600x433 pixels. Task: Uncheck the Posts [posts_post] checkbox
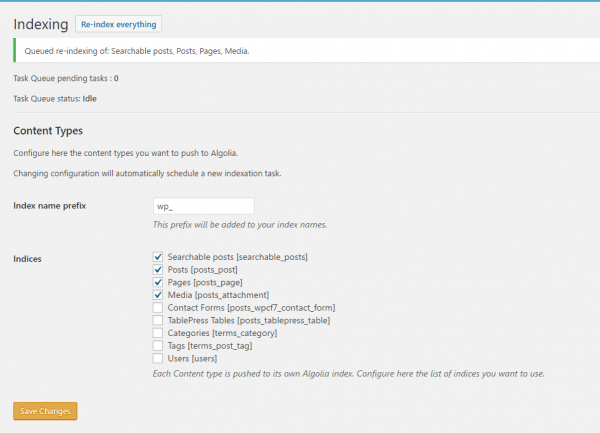point(158,270)
